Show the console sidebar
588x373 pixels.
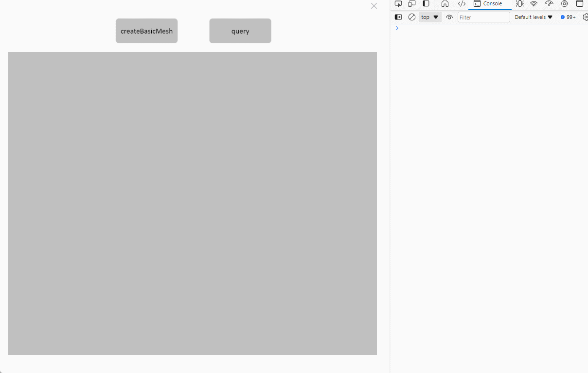[398, 17]
